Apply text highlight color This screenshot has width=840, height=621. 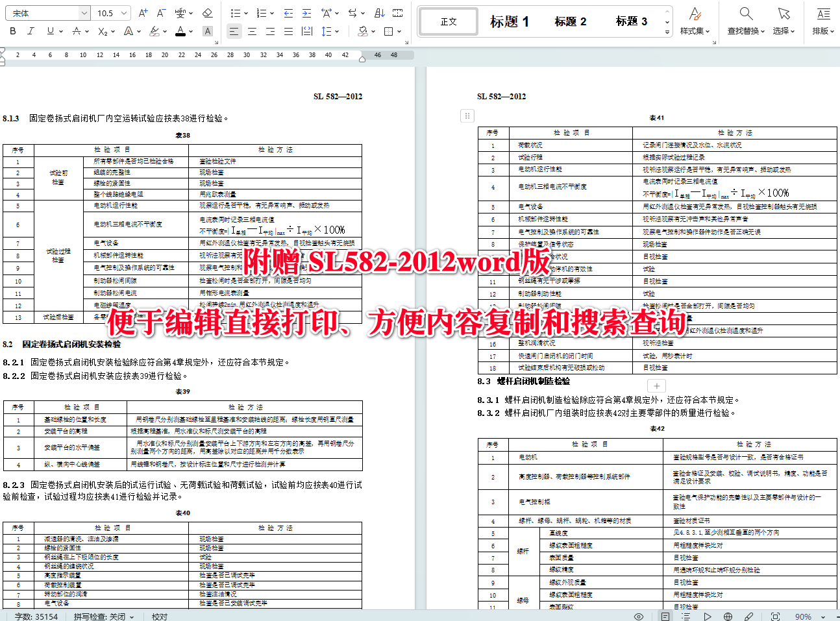[154, 30]
